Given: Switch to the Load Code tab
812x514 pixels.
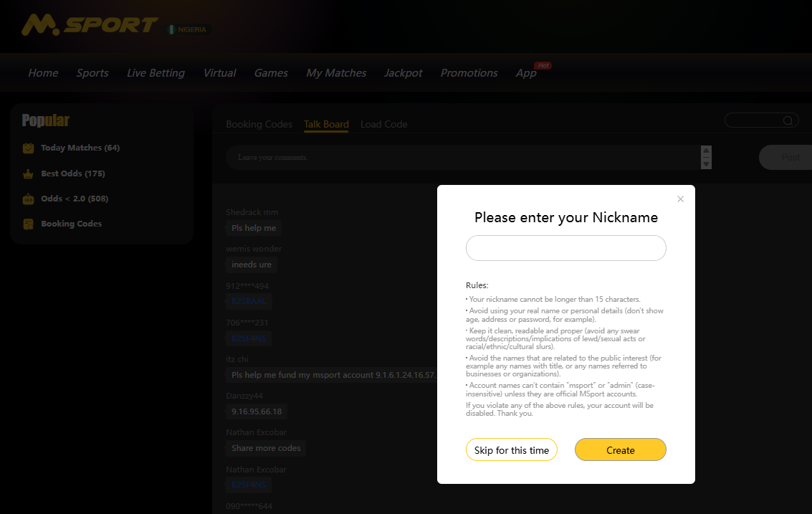Looking at the screenshot, I should (383, 124).
